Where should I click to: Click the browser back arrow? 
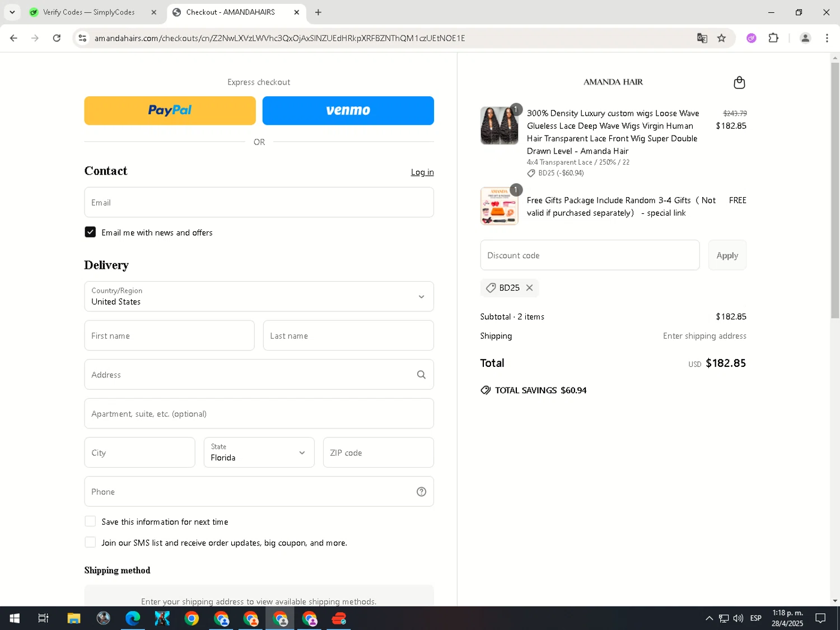pyautogui.click(x=13, y=38)
